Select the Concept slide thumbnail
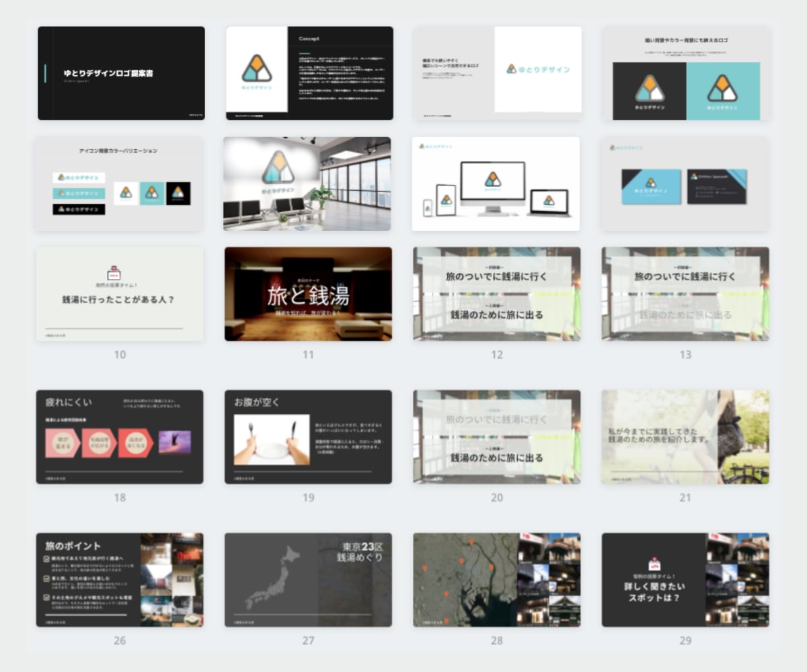Screen dimensions: 807x672 (309, 73)
